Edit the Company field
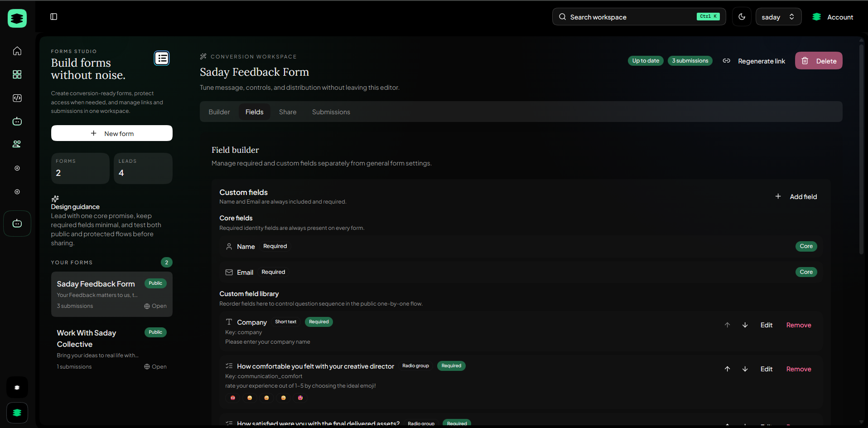Image resolution: width=868 pixels, height=428 pixels. [x=767, y=325]
